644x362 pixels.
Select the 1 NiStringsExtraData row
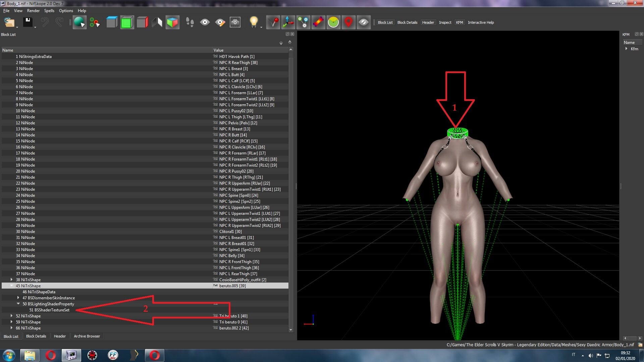click(x=145, y=56)
